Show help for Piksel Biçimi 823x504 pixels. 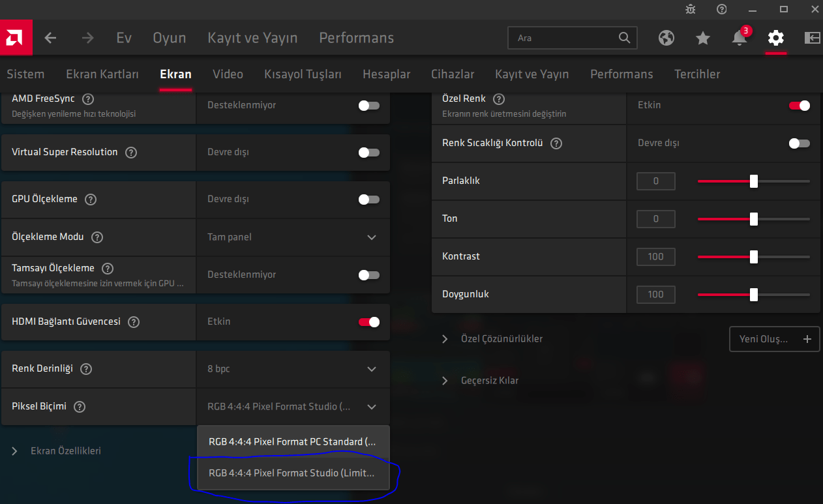tap(80, 407)
